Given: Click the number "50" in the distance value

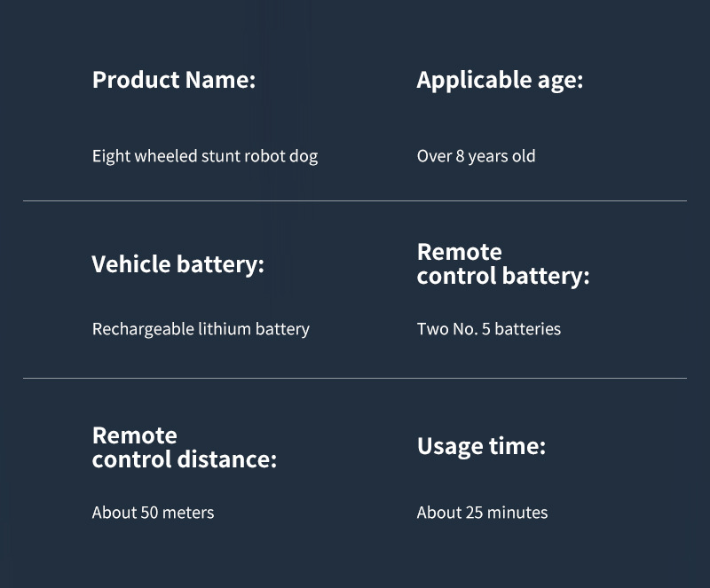Looking at the screenshot, I should pyautogui.click(x=149, y=513).
